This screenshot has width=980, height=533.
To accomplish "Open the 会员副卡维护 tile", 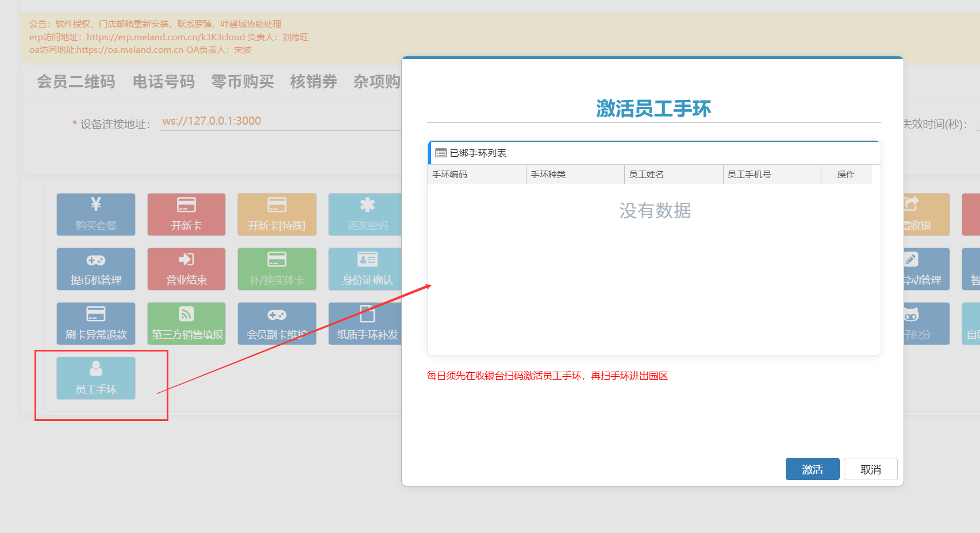I will [276, 323].
